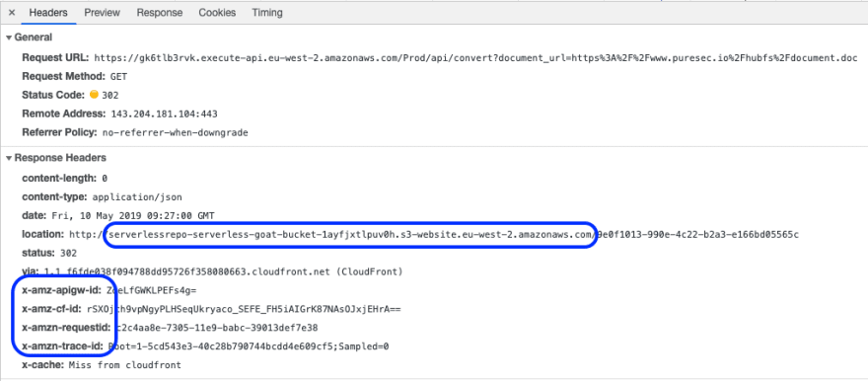Click the x-amz-apigw-id header name
Viewport: 868px width, 381px height.
(62, 291)
